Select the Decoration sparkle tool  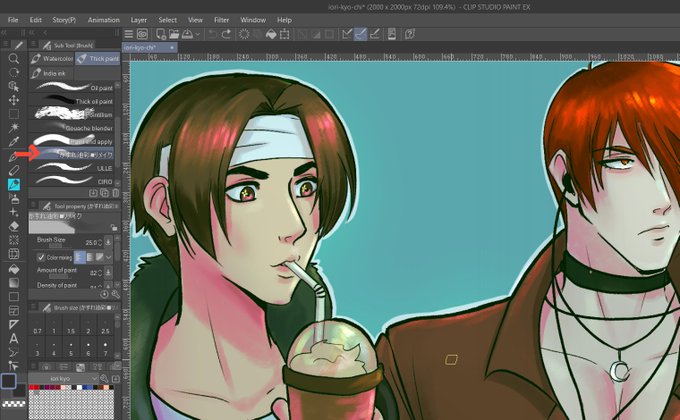tap(13, 213)
